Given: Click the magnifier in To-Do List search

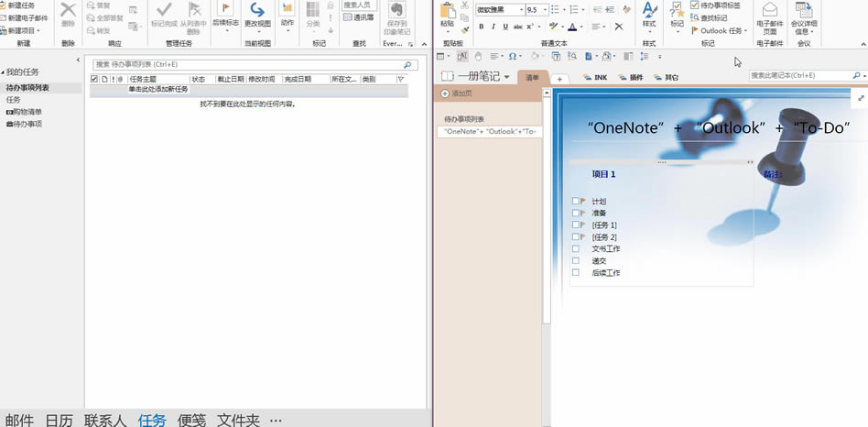Looking at the screenshot, I should (x=408, y=65).
